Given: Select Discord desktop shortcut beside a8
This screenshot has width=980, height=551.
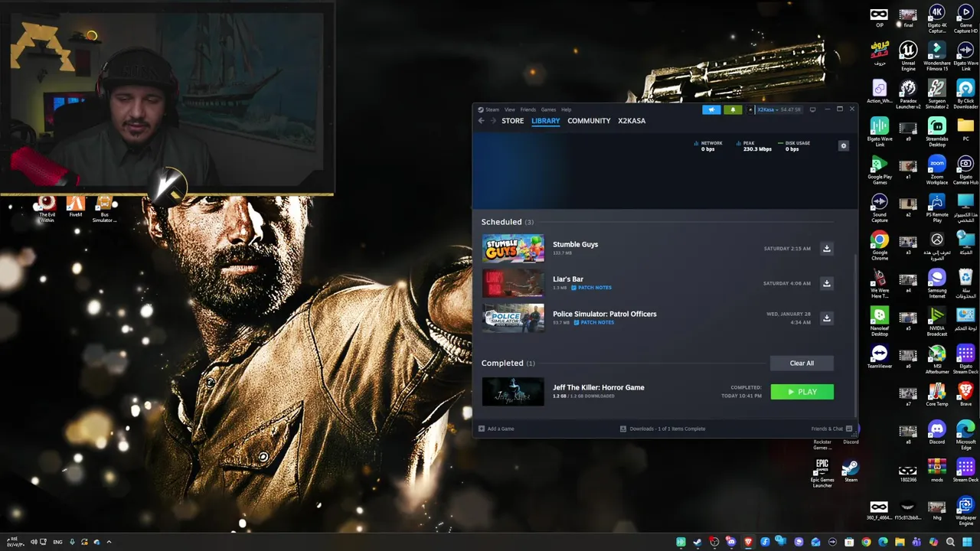Looking at the screenshot, I should [937, 432].
